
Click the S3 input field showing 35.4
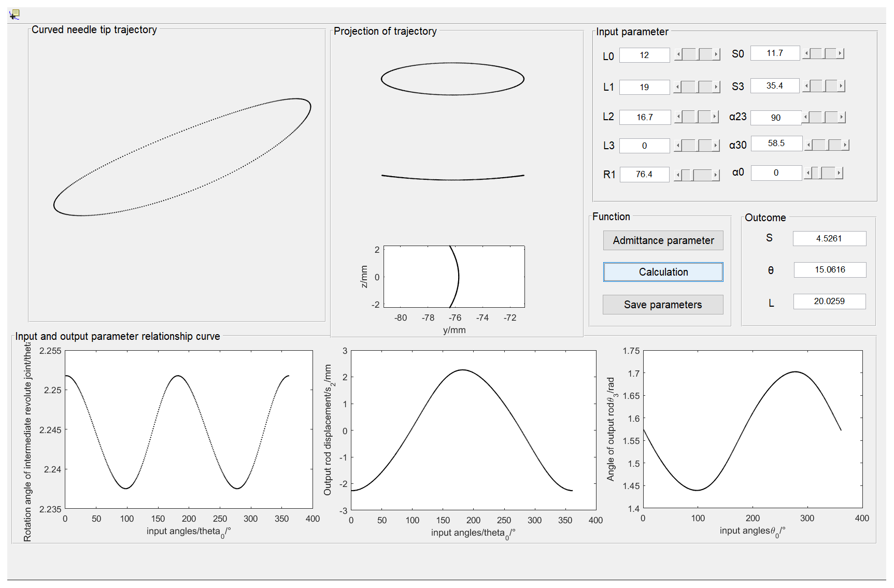[774, 86]
